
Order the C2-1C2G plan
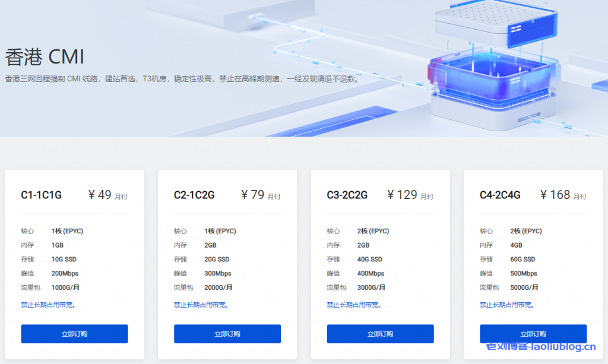(x=227, y=334)
